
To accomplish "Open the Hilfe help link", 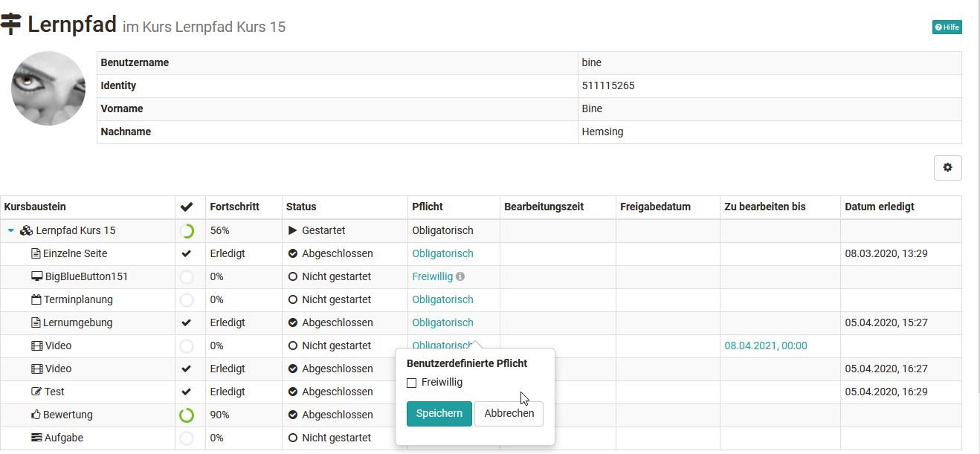I will point(947,27).
